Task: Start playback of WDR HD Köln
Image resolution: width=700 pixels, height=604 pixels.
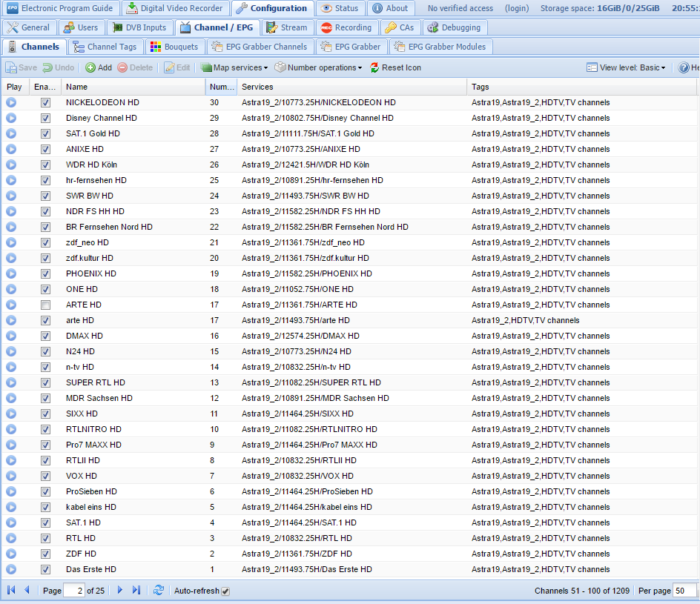Action: pos(11,165)
